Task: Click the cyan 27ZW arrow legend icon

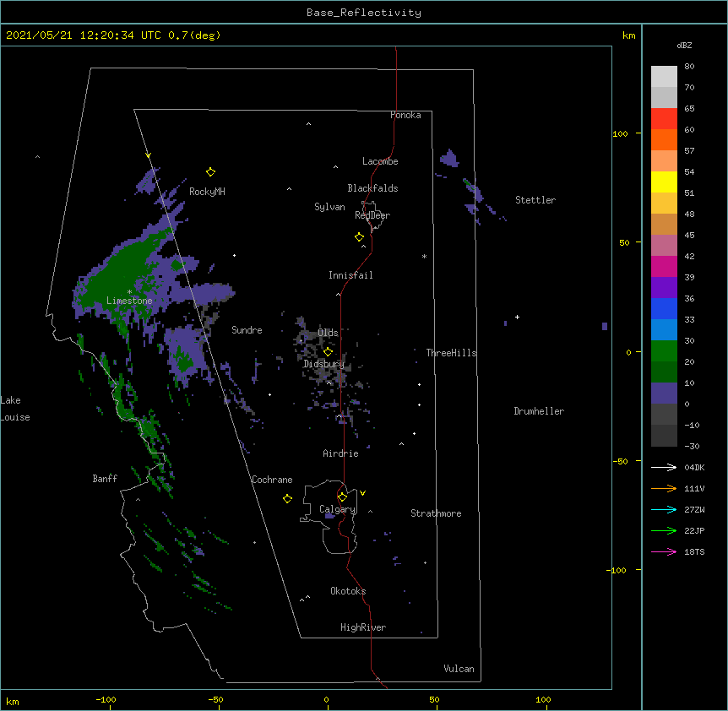Action: pyautogui.click(x=664, y=509)
